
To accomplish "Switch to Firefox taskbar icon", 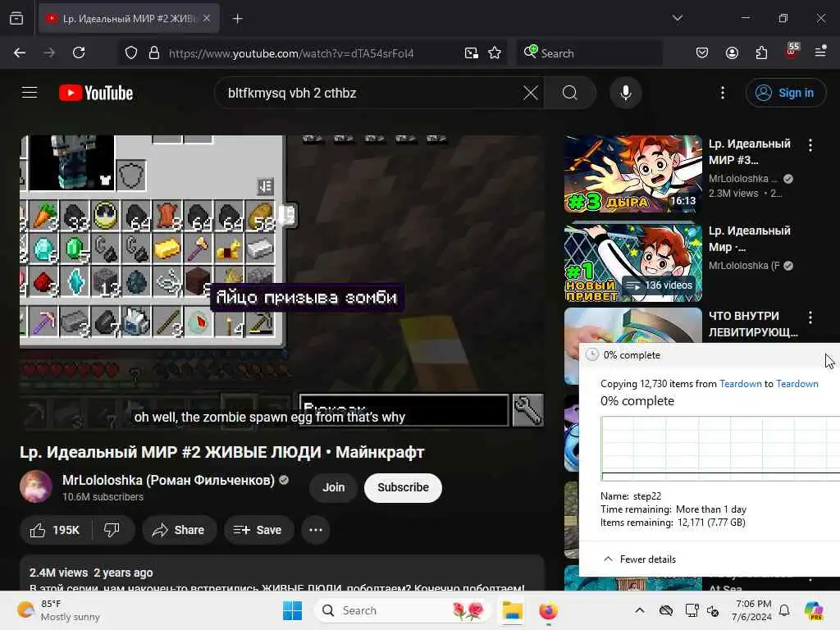I will pyautogui.click(x=548, y=610).
